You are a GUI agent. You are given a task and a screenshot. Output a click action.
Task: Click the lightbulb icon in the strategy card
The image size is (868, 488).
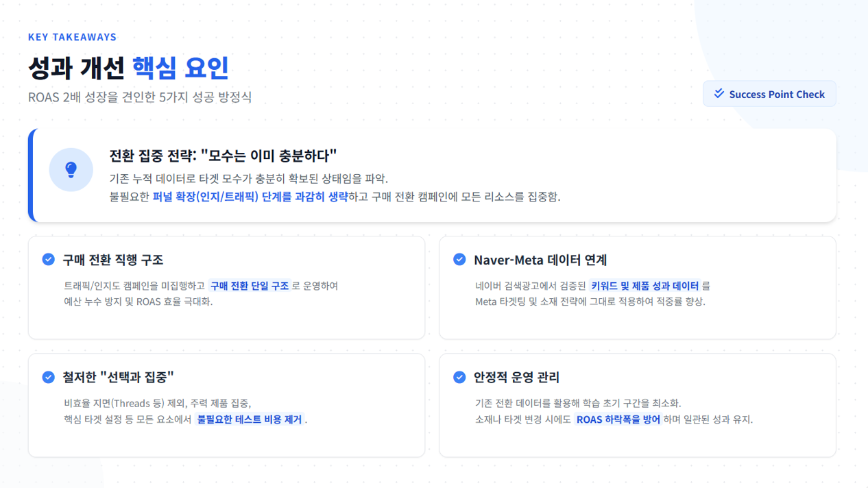[71, 170]
